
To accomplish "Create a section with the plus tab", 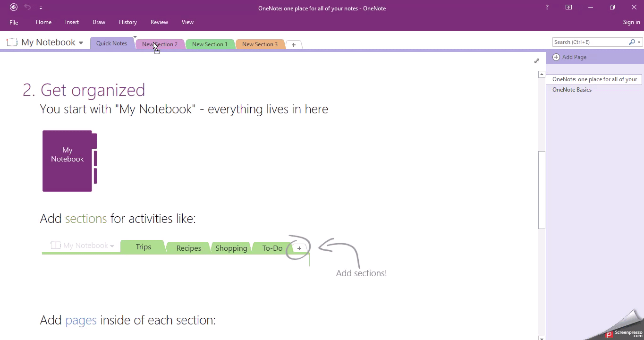I will [x=293, y=44].
